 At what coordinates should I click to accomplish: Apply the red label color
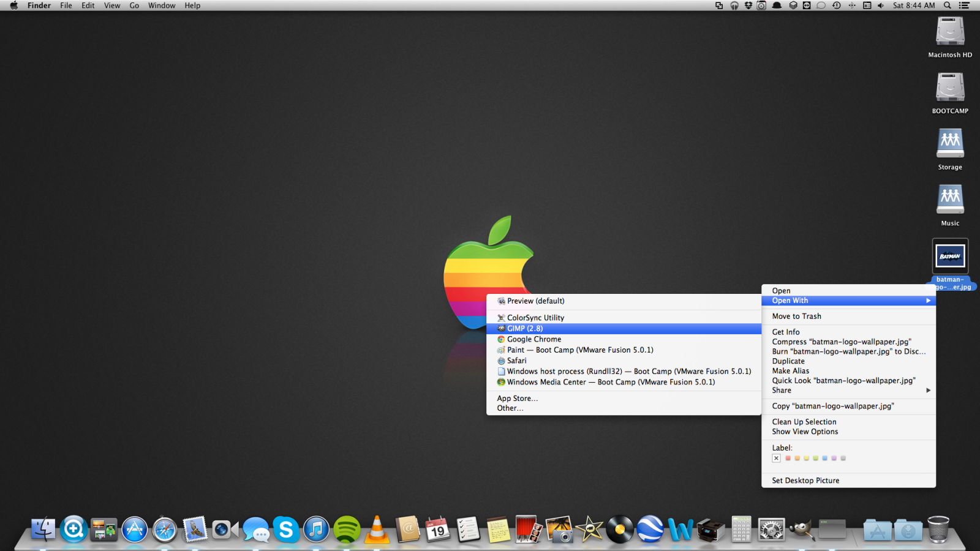788,458
